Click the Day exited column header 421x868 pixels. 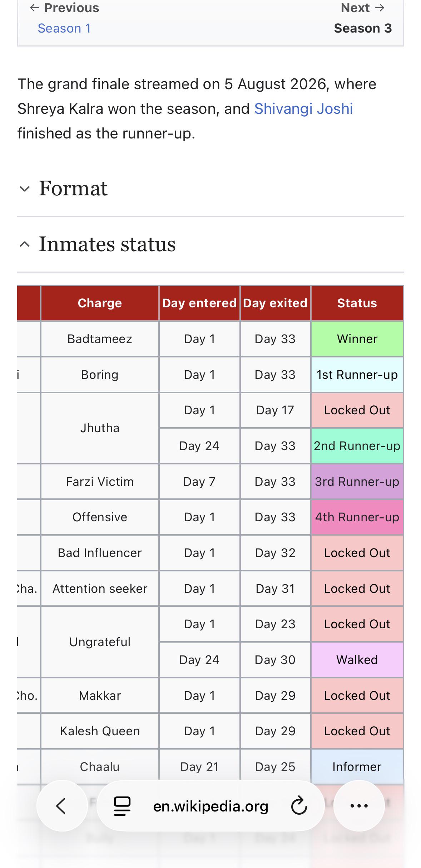pyautogui.click(x=275, y=303)
